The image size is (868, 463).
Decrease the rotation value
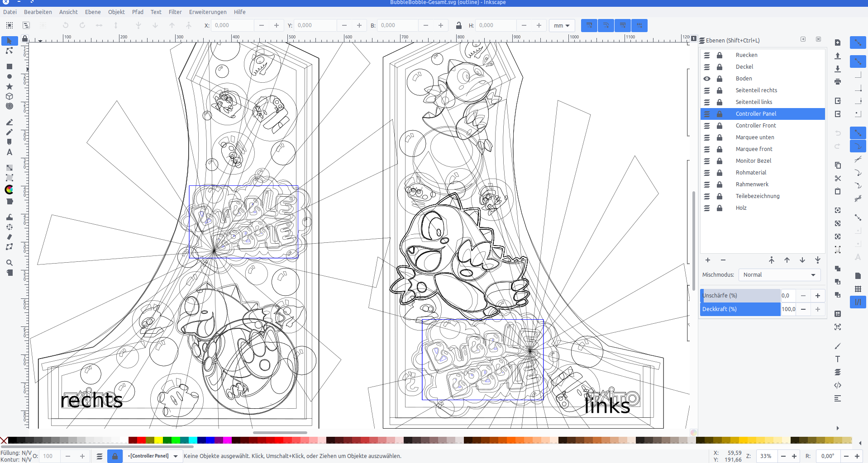[x=846, y=456]
